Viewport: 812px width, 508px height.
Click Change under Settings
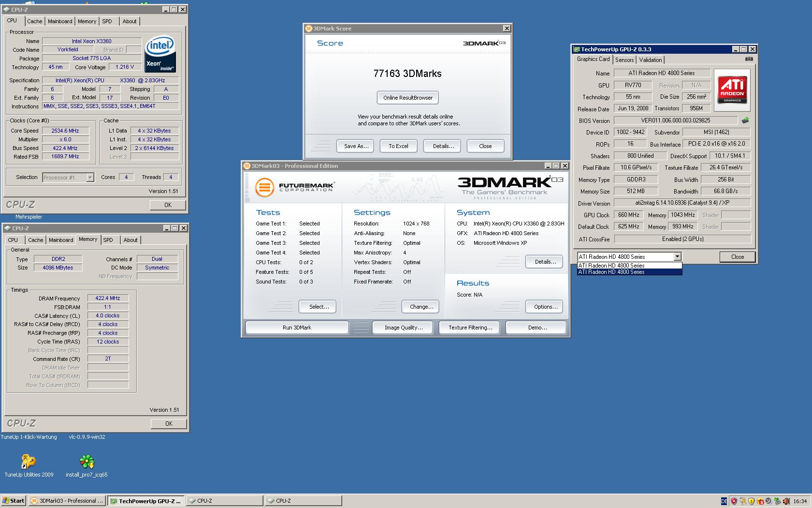click(x=421, y=307)
